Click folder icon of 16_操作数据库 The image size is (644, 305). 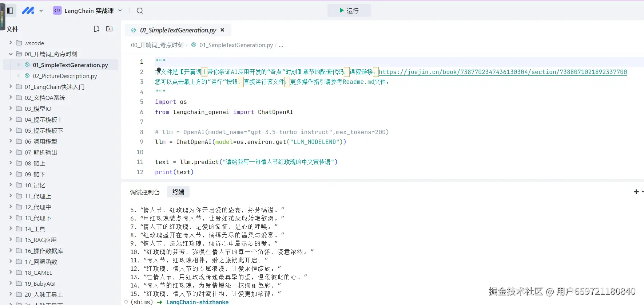pos(19,250)
